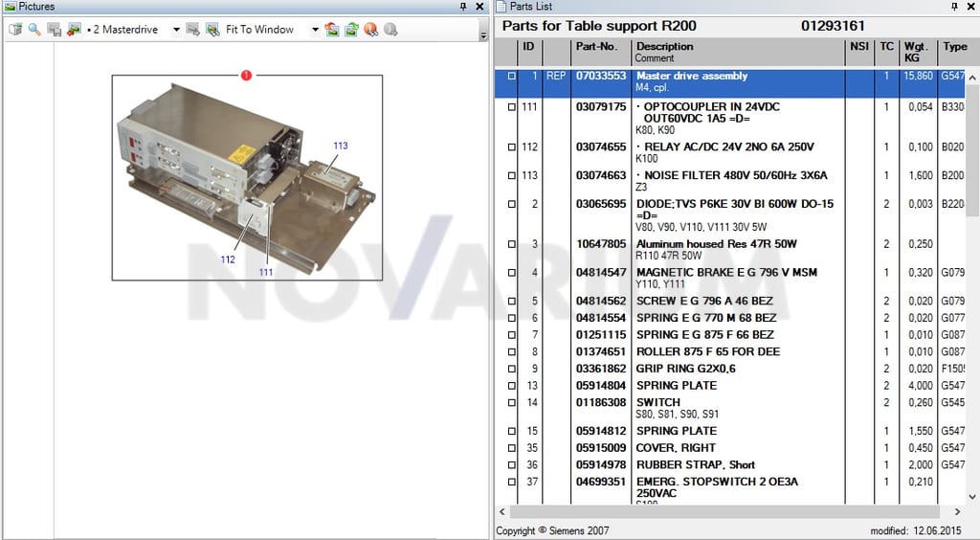Screen dimensions: 980x540
Task: Click hotspot label 113 on the picture
Action: click(x=341, y=146)
